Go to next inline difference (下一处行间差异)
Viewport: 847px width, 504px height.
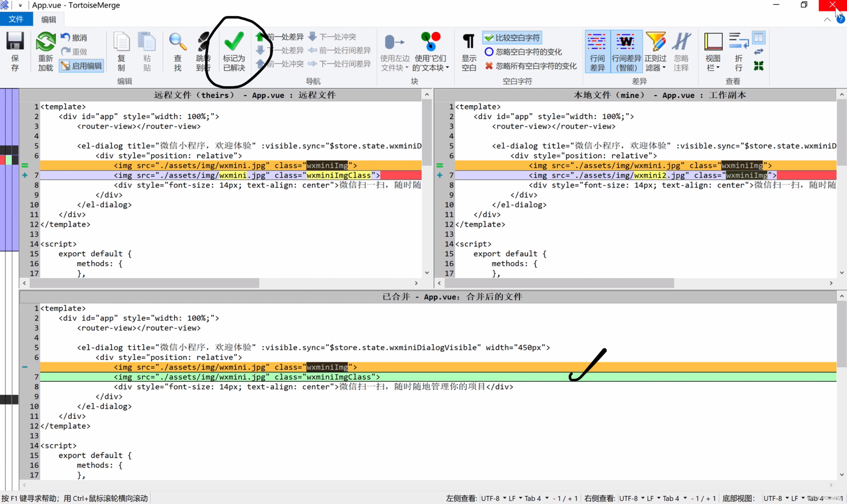click(x=340, y=64)
